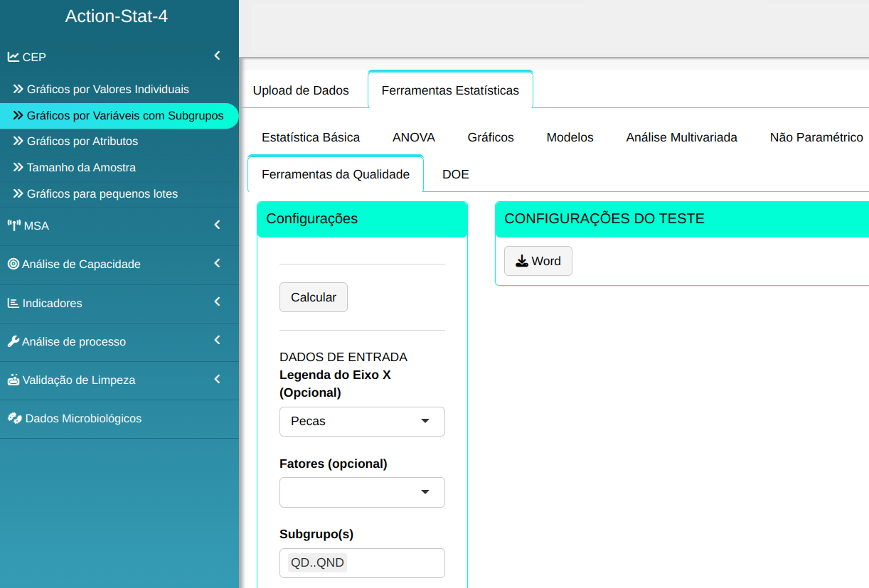
Task: Open the Legenda do Eixo X dropdown
Action: coord(362,421)
